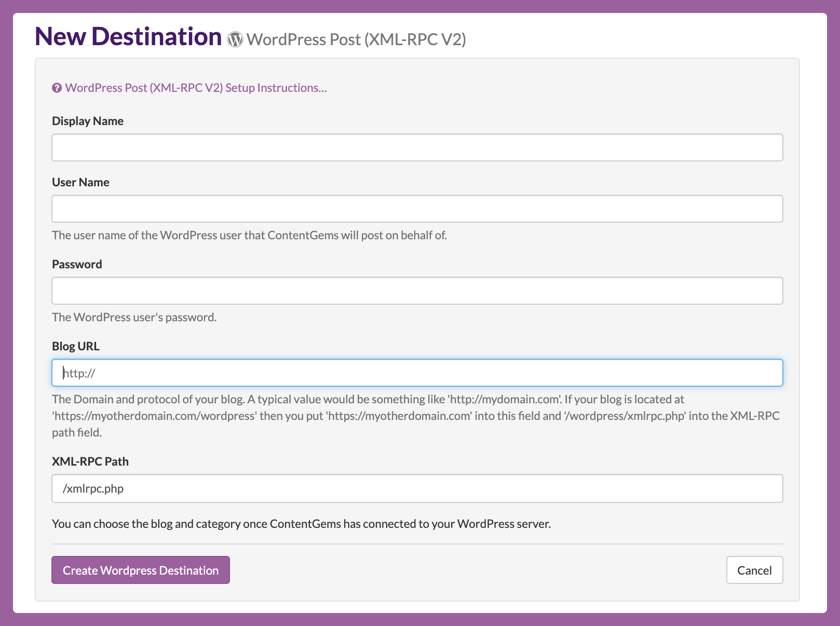This screenshot has width=840, height=626.
Task: Click Create Wordpress Destination button
Action: click(x=141, y=570)
